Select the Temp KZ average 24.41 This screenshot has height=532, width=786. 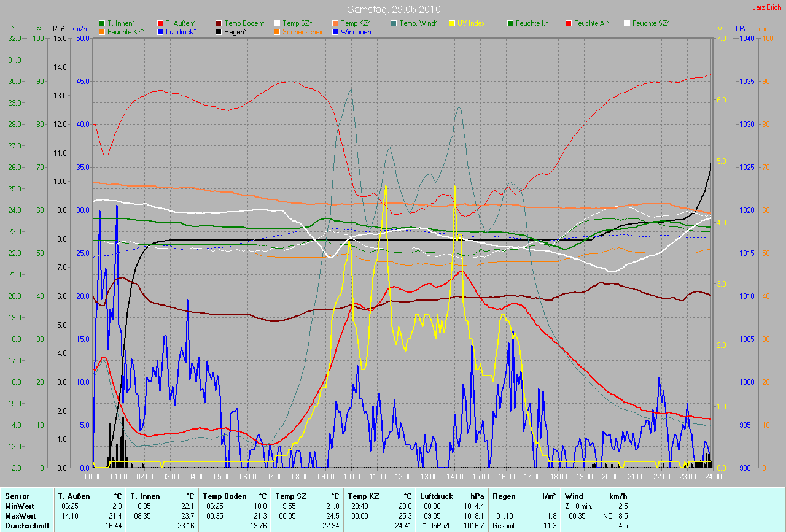pos(403,526)
